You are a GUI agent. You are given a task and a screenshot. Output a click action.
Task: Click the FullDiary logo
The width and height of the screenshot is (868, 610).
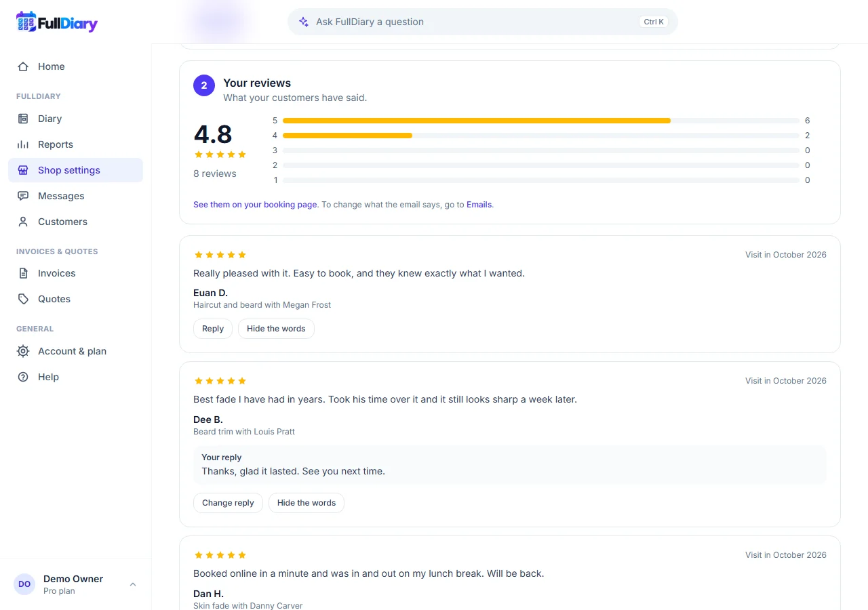coord(57,22)
